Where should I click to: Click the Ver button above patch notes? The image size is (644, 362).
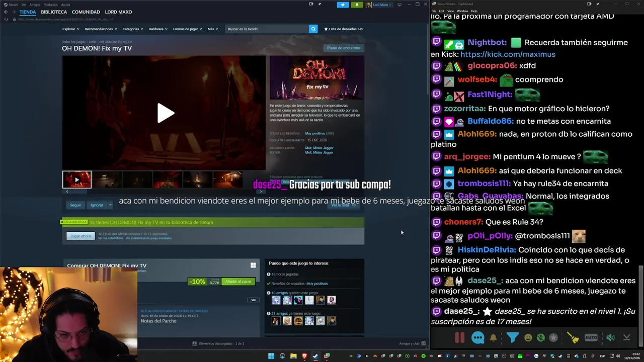(253, 300)
